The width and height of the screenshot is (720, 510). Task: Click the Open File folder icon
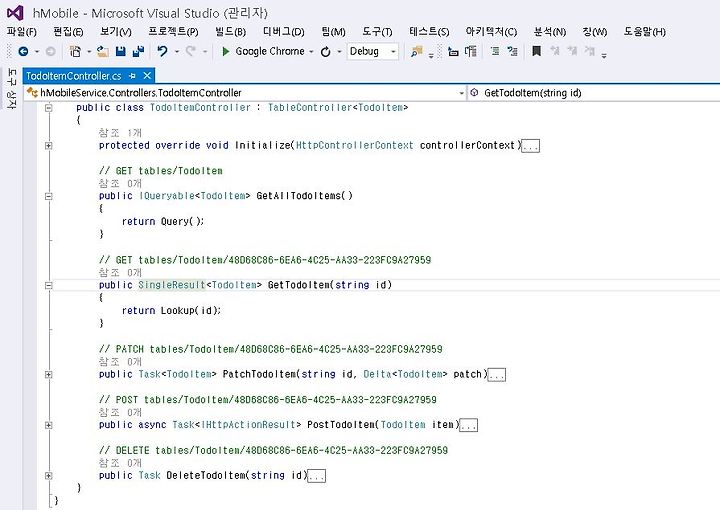pyautogui.click(x=103, y=51)
